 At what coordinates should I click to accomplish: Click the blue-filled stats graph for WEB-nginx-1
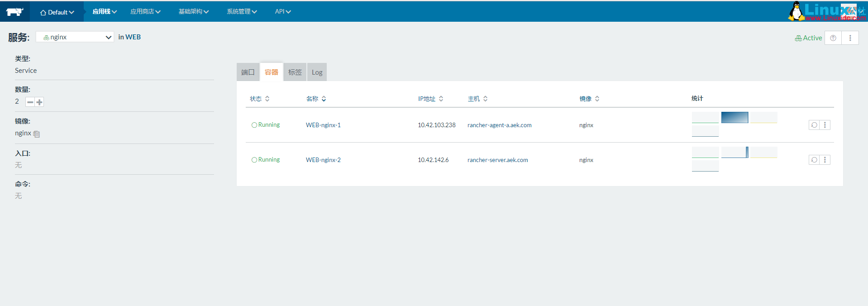point(734,117)
